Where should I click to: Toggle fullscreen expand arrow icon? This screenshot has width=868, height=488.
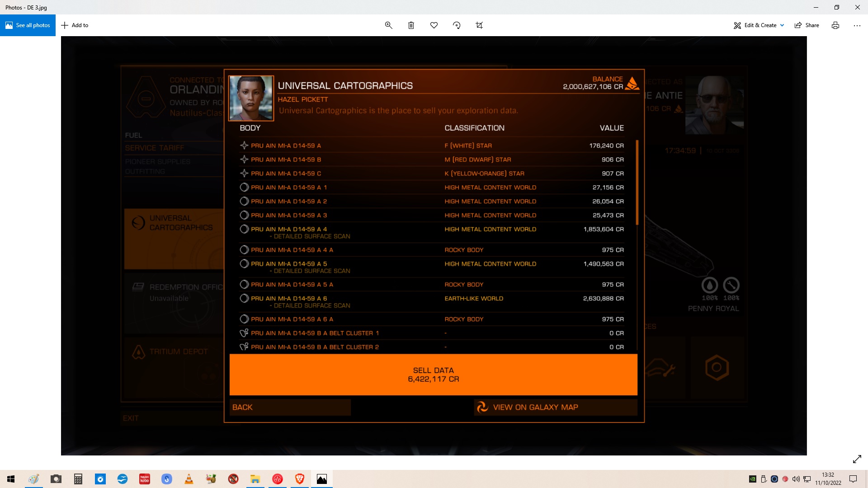(x=857, y=459)
